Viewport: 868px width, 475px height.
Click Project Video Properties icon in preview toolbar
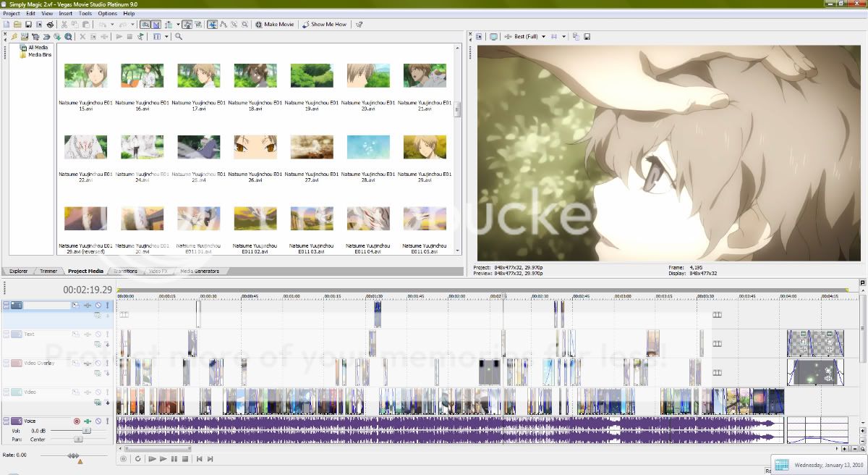click(x=478, y=36)
